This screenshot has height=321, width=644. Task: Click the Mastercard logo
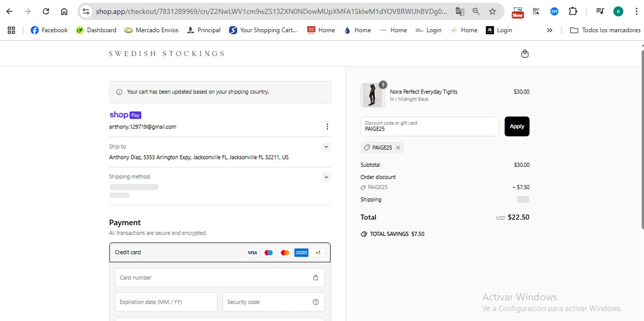285,253
